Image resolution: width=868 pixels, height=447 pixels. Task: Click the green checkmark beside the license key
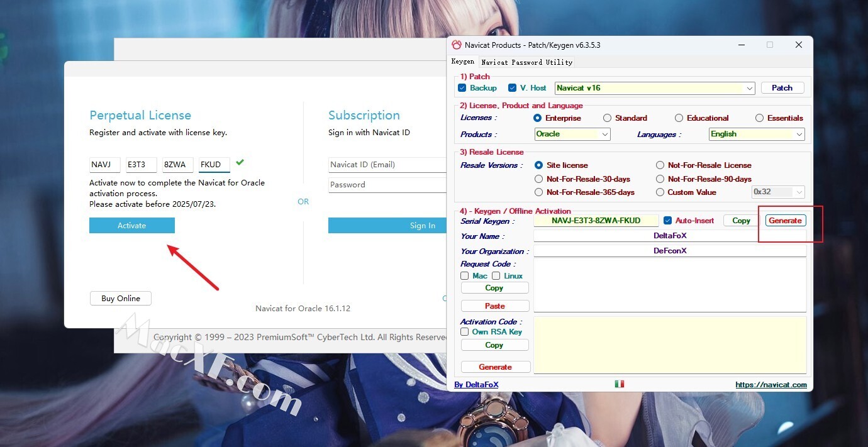(x=240, y=162)
